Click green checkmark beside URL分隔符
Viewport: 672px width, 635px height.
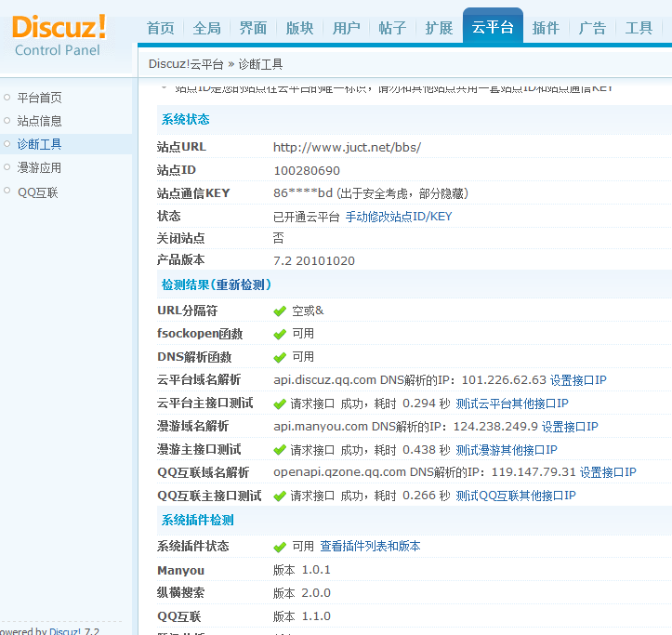point(280,311)
